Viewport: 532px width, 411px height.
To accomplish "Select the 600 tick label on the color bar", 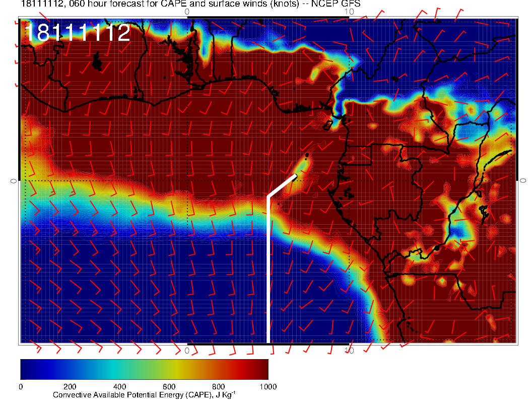I will (x=169, y=387).
